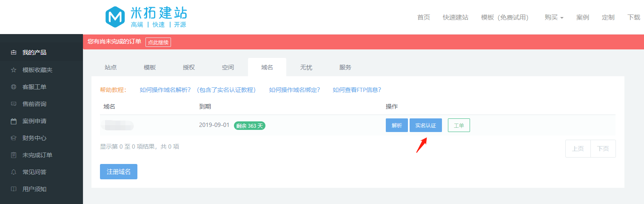
Task: Click the clipboard icon beside 未完成订单
Action: (x=14, y=155)
